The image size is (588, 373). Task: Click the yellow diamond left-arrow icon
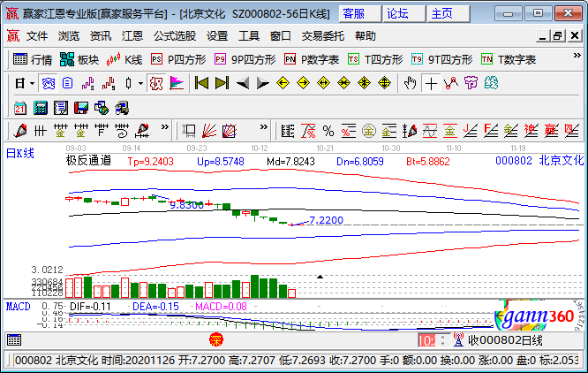(x=283, y=83)
